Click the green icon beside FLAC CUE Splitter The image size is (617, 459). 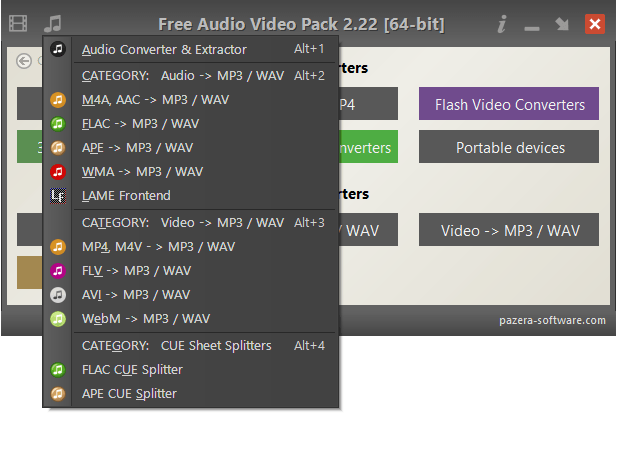click(x=58, y=370)
